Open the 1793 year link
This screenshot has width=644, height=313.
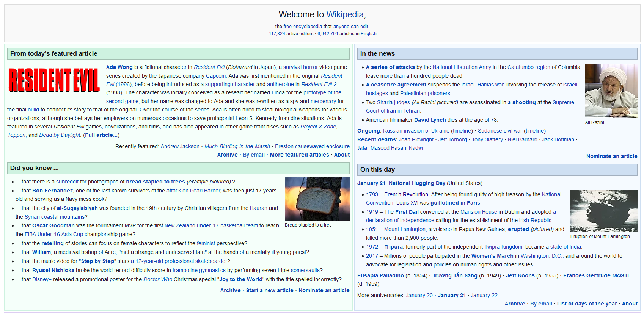372,194
